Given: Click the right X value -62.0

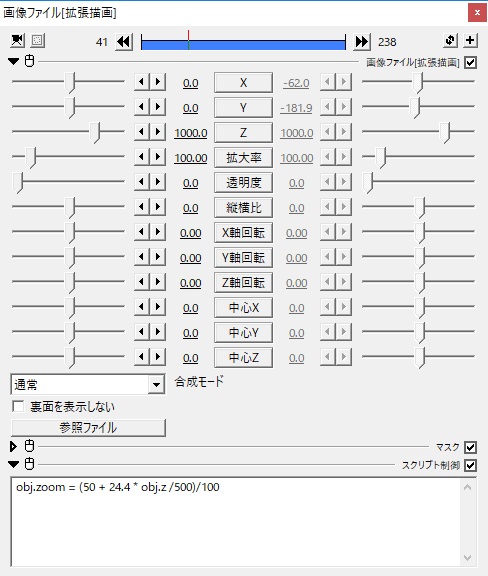Looking at the screenshot, I should 296,83.
